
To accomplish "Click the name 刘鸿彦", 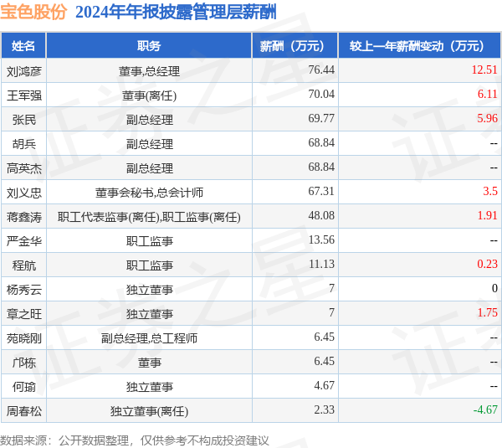I will click(x=24, y=71).
